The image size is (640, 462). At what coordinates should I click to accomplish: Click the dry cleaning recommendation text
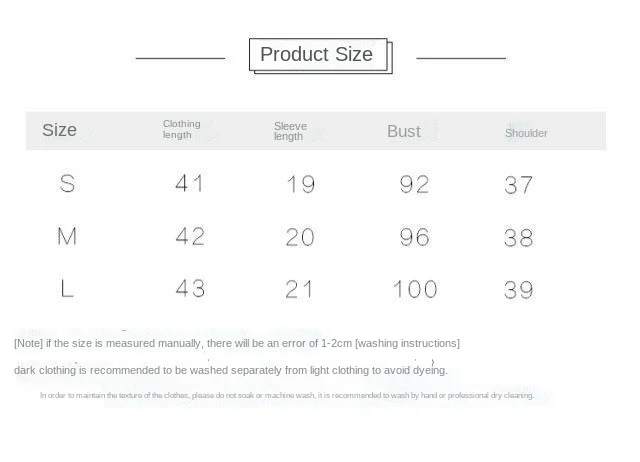pos(287,395)
